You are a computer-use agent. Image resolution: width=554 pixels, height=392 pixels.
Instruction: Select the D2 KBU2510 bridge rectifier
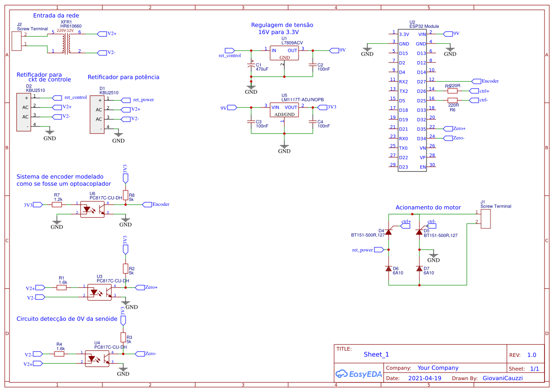[23, 112]
